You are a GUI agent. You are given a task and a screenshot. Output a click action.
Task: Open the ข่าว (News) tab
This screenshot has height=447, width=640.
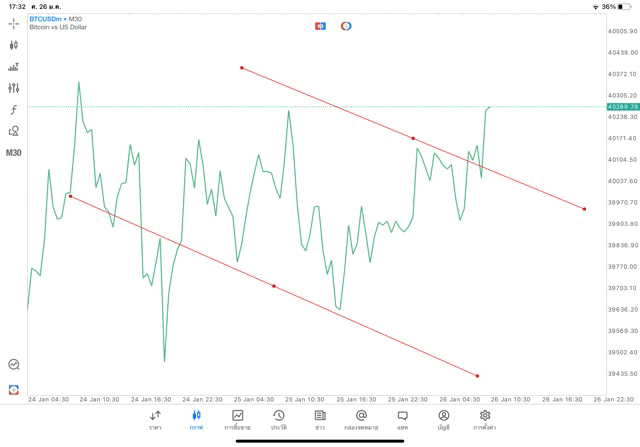[x=320, y=419]
